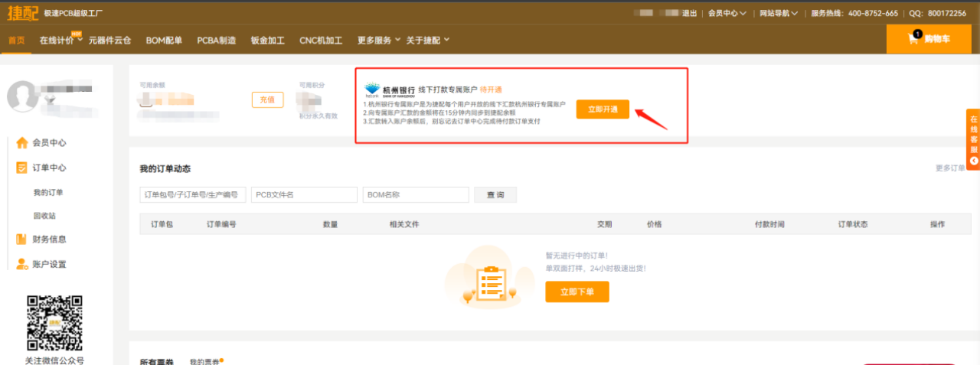The width and height of the screenshot is (980, 365).
Task: Click the 更多订单 link
Action: point(951,168)
